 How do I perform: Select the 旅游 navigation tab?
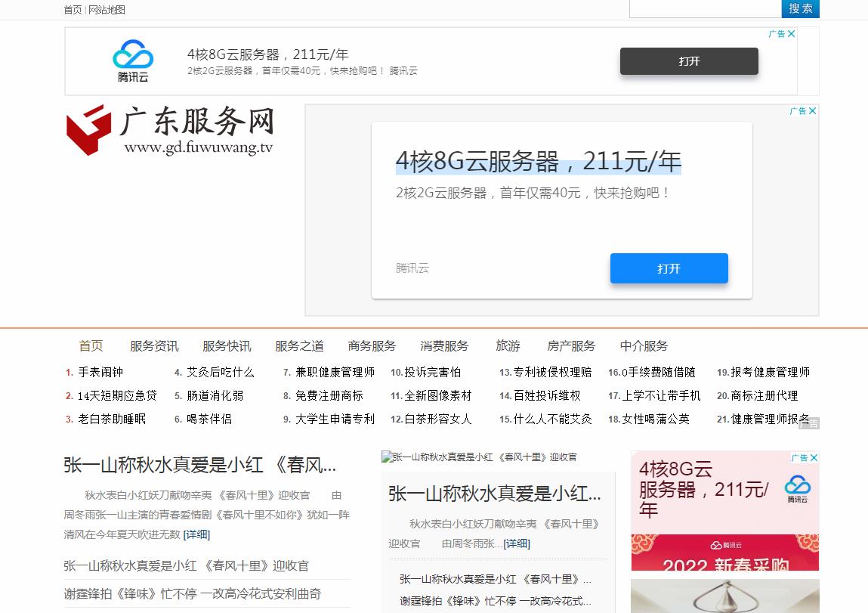(508, 346)
